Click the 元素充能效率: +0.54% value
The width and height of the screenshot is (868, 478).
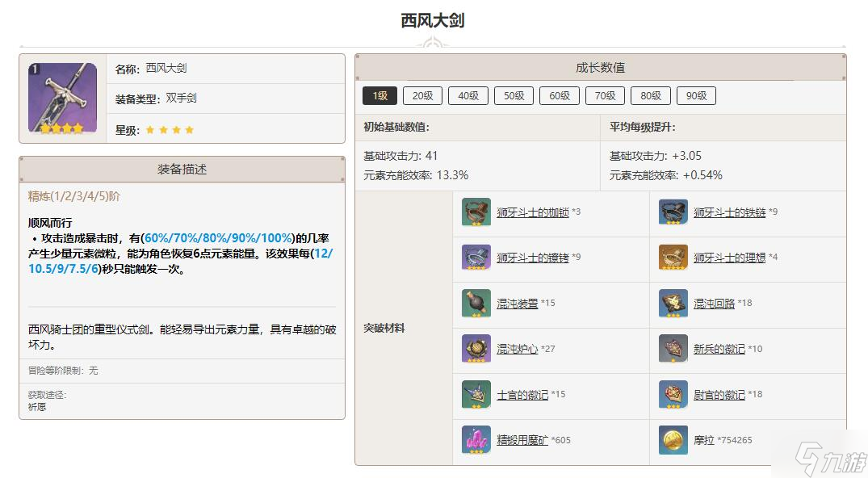pyautogui.click(x=666, y=175)
